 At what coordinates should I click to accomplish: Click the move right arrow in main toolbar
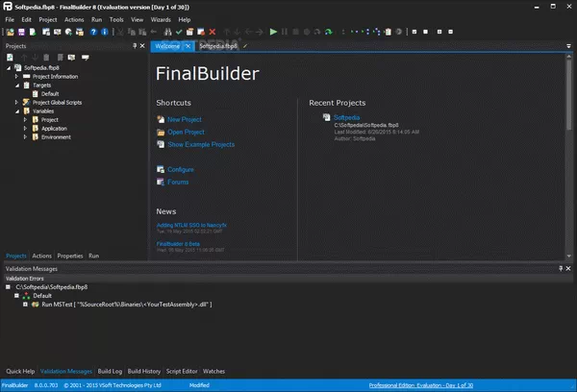(x=260, y=32)
